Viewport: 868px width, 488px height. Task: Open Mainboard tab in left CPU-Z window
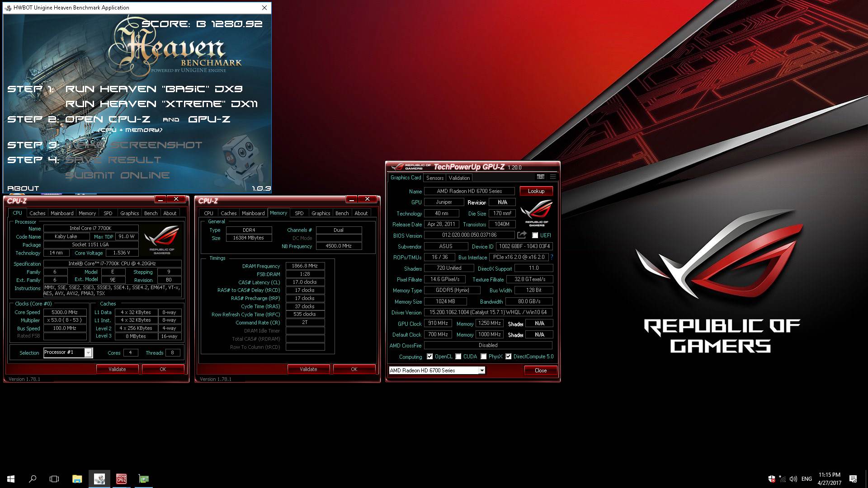(62, 213)
